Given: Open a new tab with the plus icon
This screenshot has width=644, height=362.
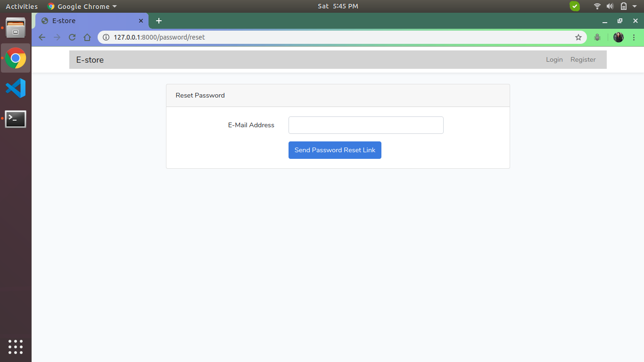Looking at the screenshot, I should tap(159, 21).
